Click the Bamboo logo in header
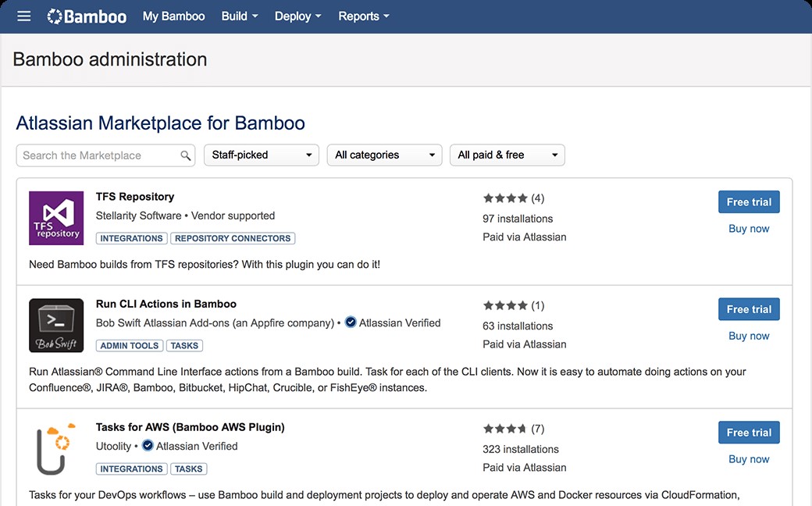 pyautogui.click(x=87, y=16)
